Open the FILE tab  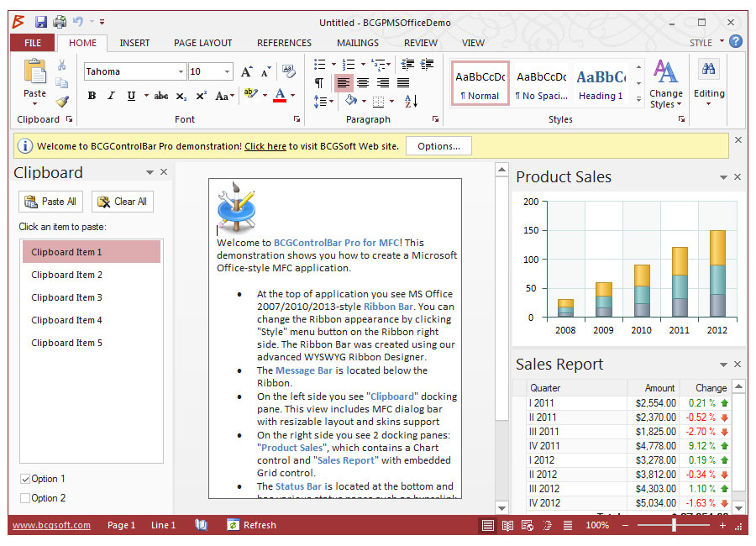pos(33,43)
